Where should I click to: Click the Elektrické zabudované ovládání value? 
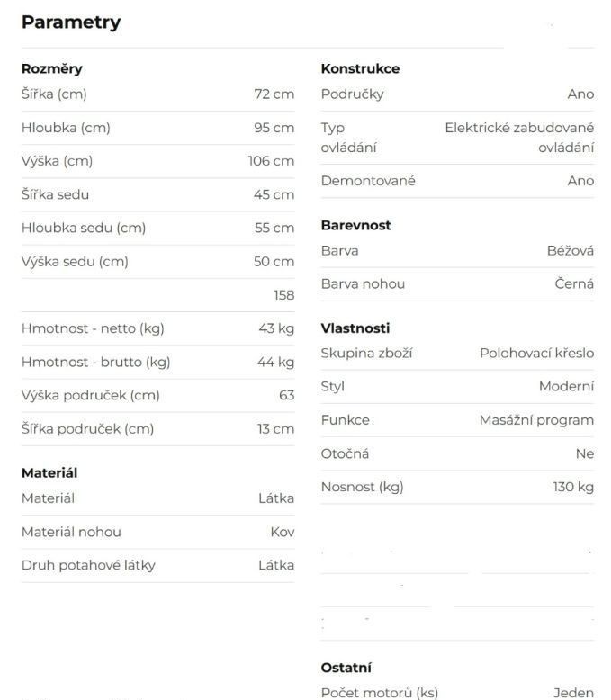(519, 138)
